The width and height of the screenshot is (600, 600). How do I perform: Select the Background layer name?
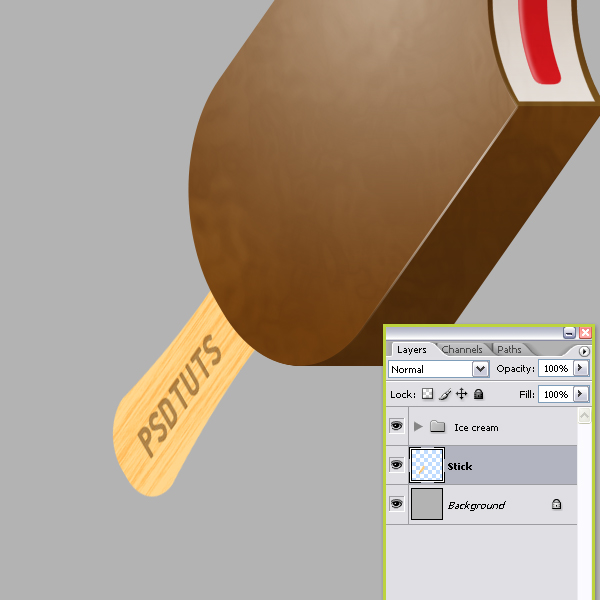point(477,505)
